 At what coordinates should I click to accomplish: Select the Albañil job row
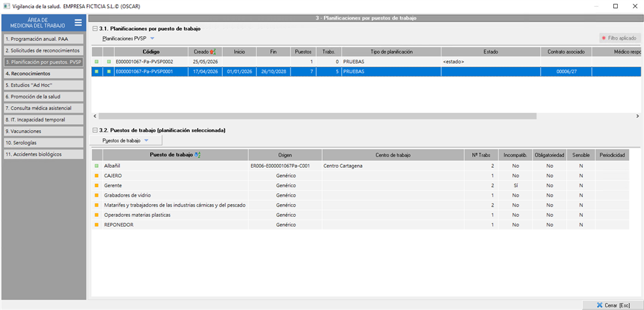coord(360,166)
